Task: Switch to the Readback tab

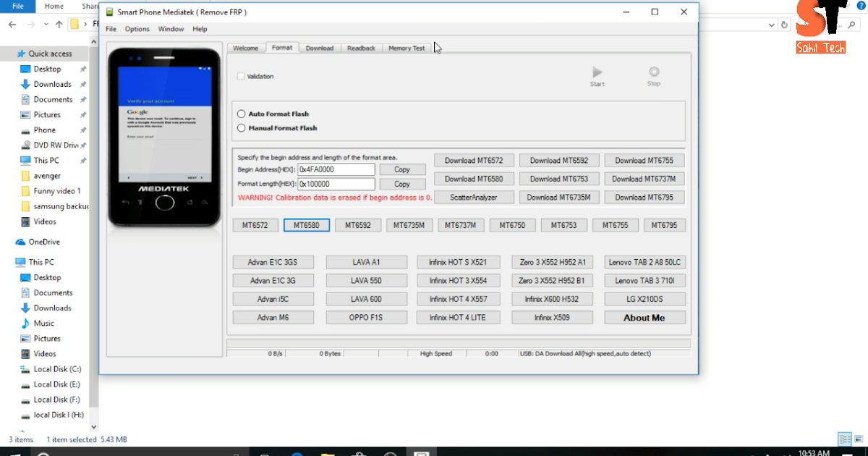Action: pos(361,48)
